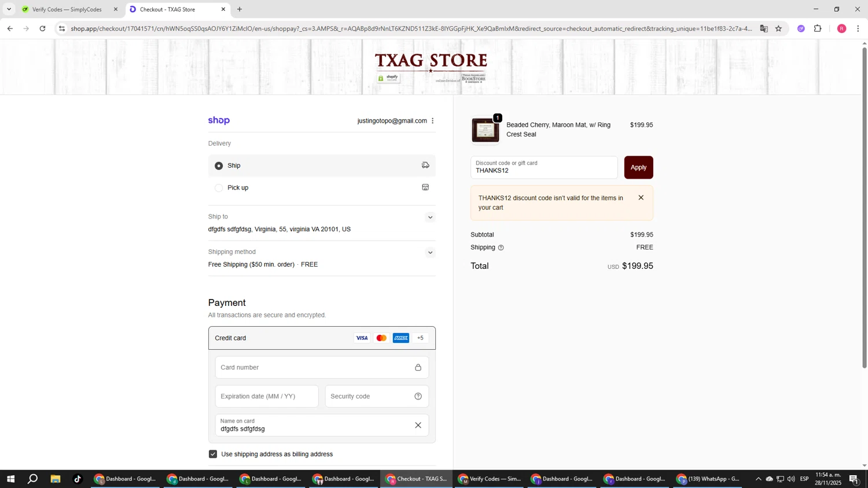Open Verify Codes window from taskbar
The width and height of the screenshot is (868, 488).
click(490, 479)
